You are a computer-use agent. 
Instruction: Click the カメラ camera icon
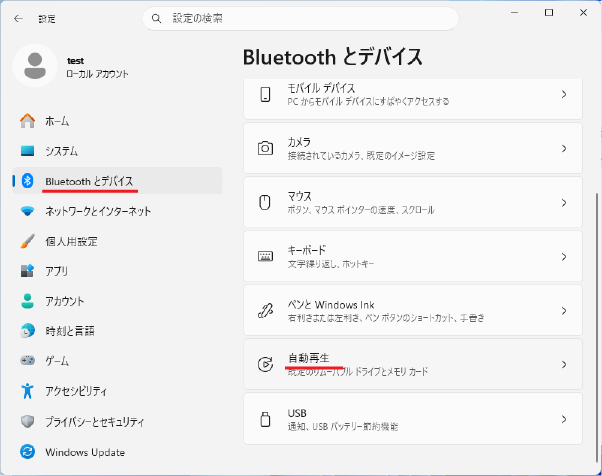(265, 148)
